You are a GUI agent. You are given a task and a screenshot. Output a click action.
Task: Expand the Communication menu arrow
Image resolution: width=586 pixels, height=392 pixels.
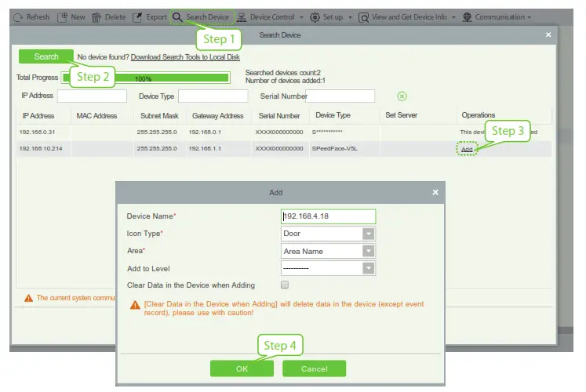click(530, 17)
